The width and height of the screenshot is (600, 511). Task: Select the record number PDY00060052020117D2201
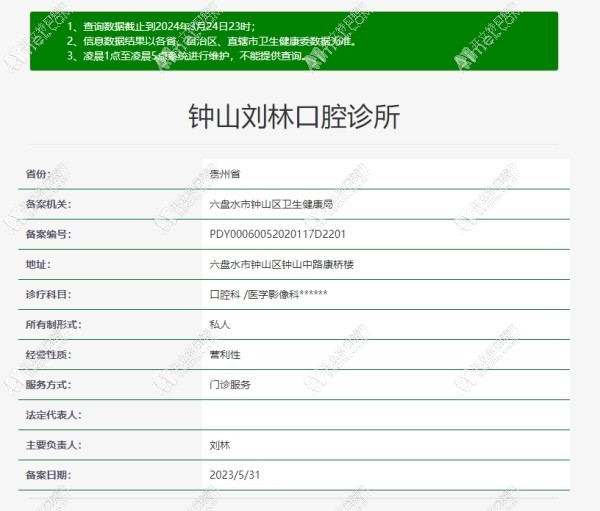(277, 234)
